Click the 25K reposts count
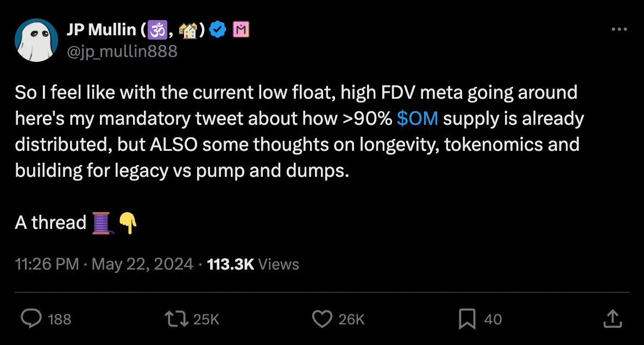The image size is (644, 345). tap(206, 320)
